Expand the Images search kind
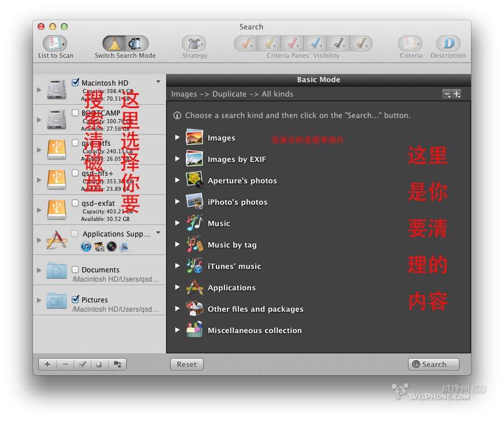 178,138
